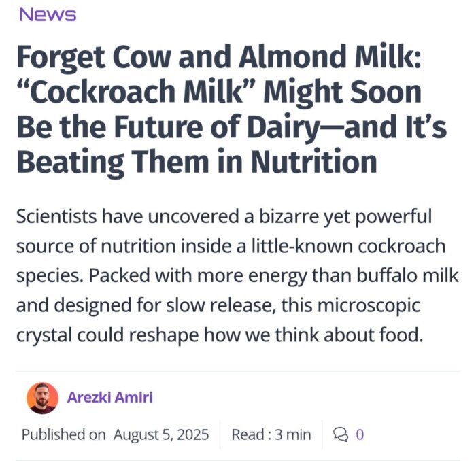Click the date August 5, 2025
476x461 pixels.
tap(161, 434)
